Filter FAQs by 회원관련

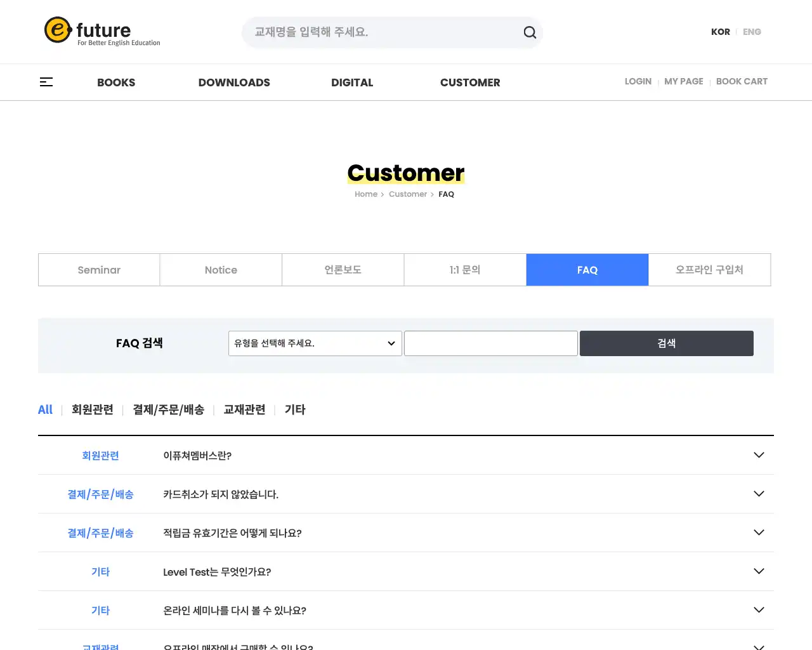[93, 409]
